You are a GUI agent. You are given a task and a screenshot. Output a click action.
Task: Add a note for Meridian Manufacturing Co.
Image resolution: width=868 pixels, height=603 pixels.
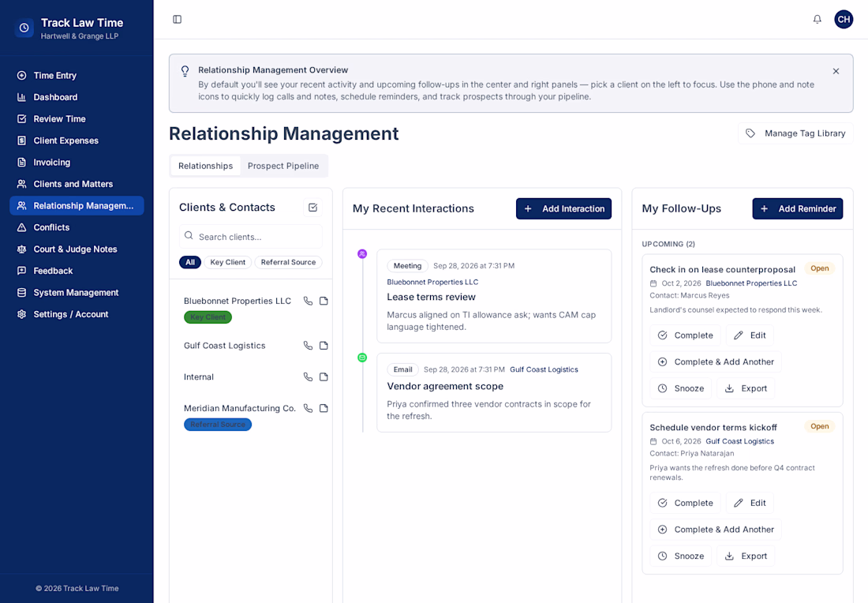[324, 409]
